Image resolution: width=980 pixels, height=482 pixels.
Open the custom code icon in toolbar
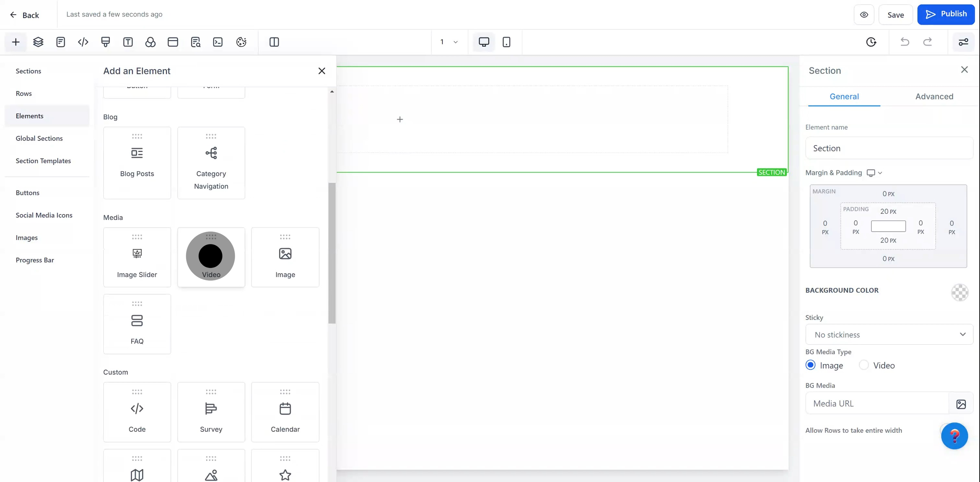(83, 42)
